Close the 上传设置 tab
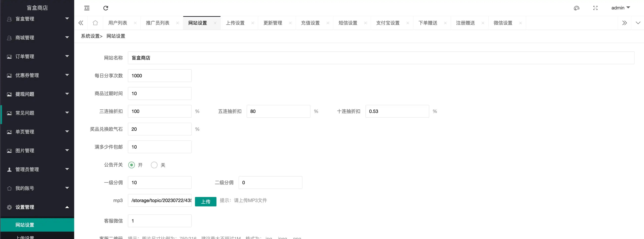 [253, 23]
